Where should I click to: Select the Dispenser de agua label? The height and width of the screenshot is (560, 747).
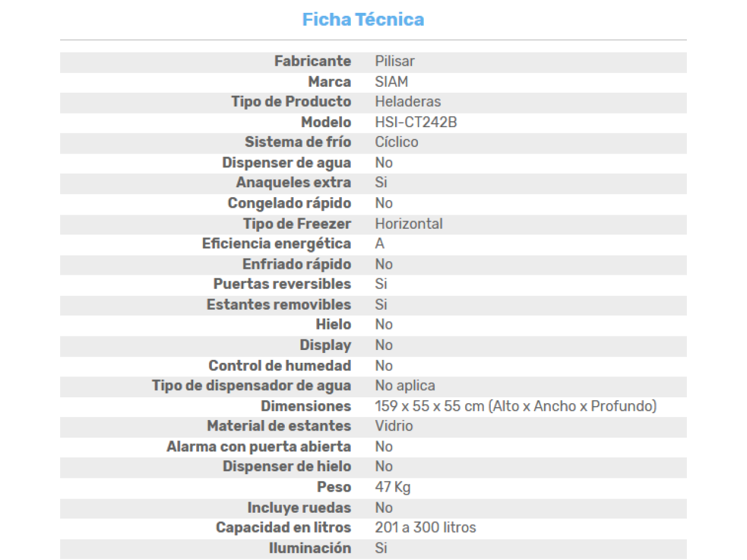[287, 163]
